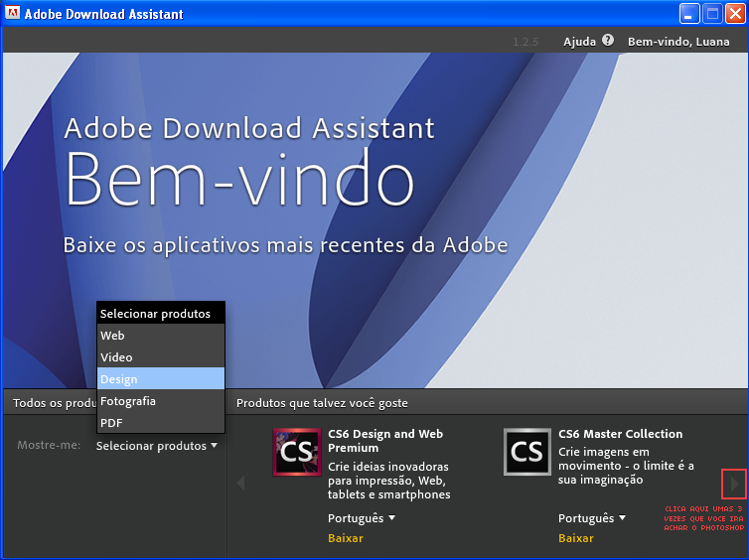
Task: Expand Português language dropdown for Master Collection
Action: tap(592, 518)
